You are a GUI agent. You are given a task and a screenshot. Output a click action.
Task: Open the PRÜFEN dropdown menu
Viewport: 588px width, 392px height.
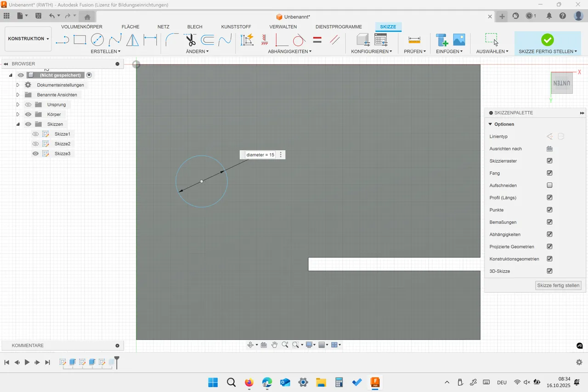click(415, 51)
